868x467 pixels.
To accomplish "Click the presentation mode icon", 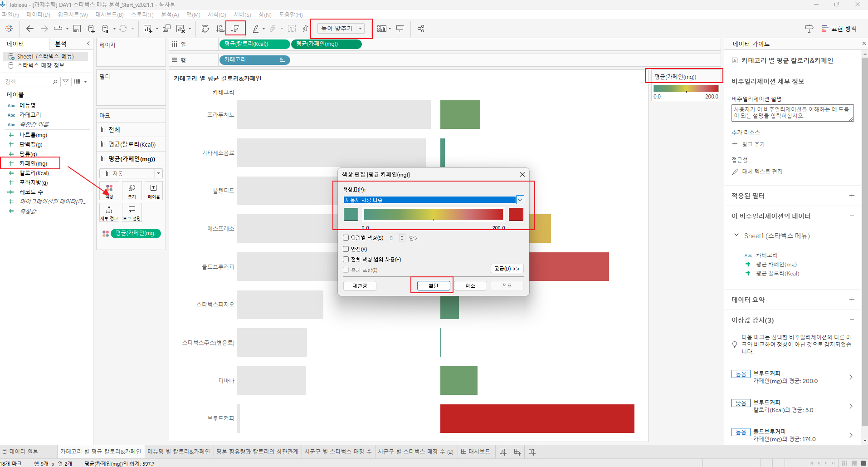I will tap(400, 29).
